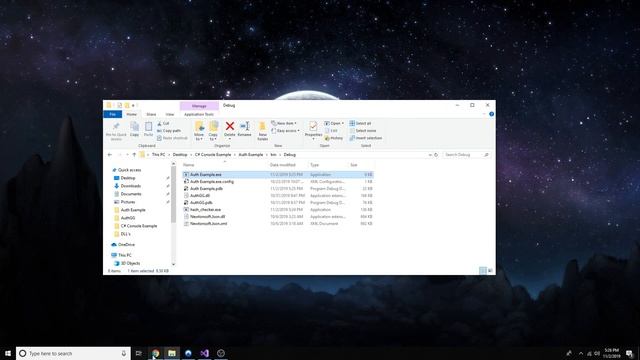Create a New folder from ribbon
This screenshot has height=360, width=640.
262,131
